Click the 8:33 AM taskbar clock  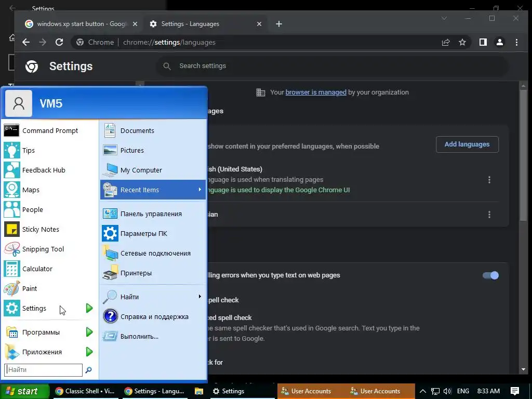pos(488,391)
